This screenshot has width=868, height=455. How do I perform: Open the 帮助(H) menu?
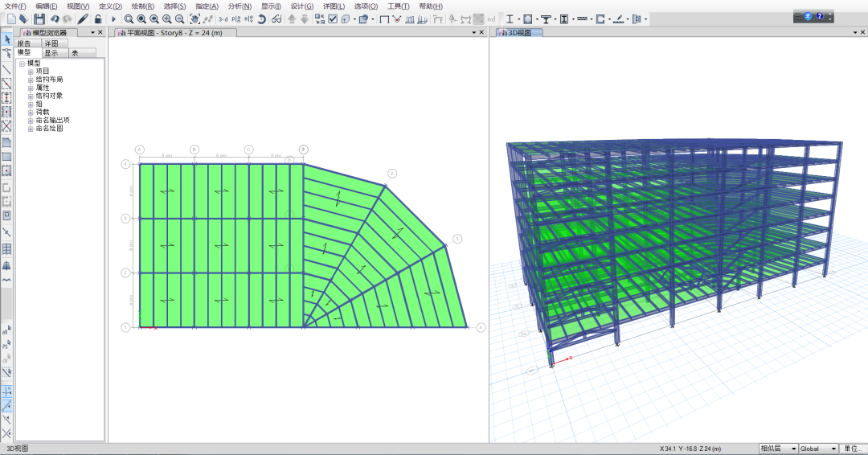[x=431, y=6]
